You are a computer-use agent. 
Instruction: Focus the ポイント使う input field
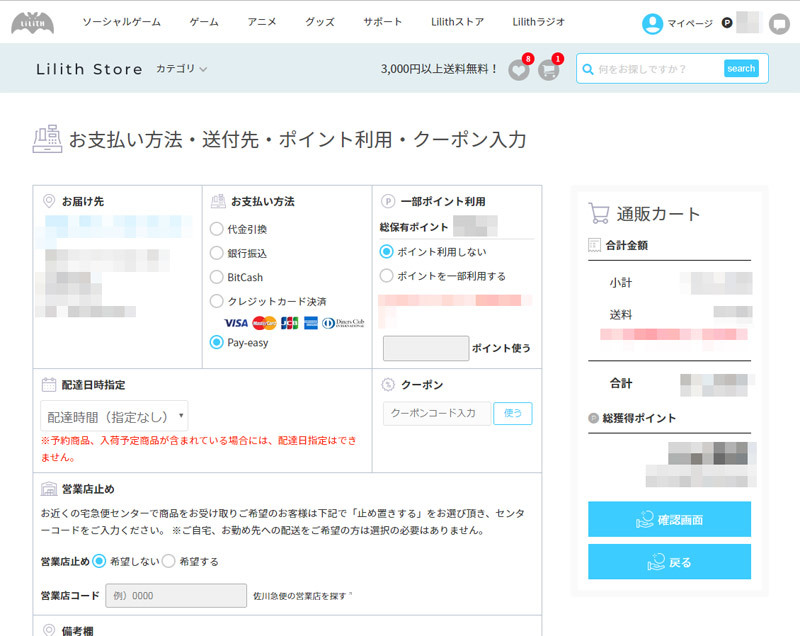tap(426, 348)
